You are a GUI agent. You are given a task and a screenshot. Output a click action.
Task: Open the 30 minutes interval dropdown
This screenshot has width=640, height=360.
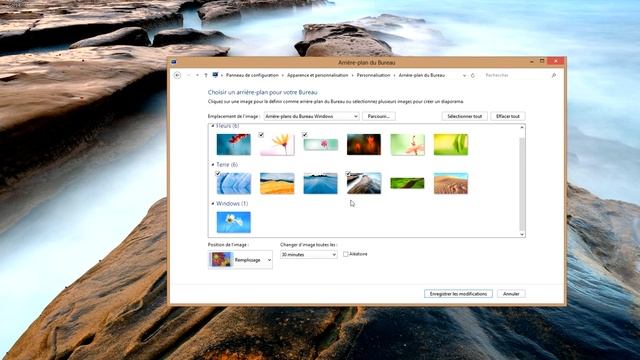point(309,254)
